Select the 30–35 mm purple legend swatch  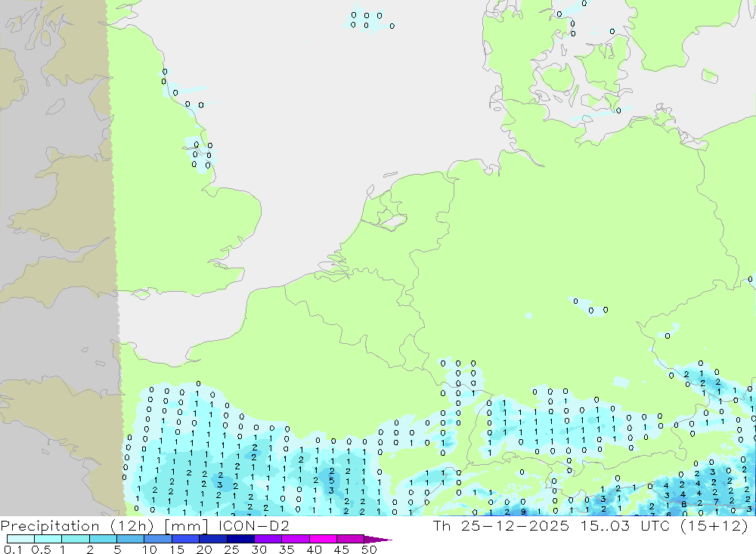[x=268, y=539]
